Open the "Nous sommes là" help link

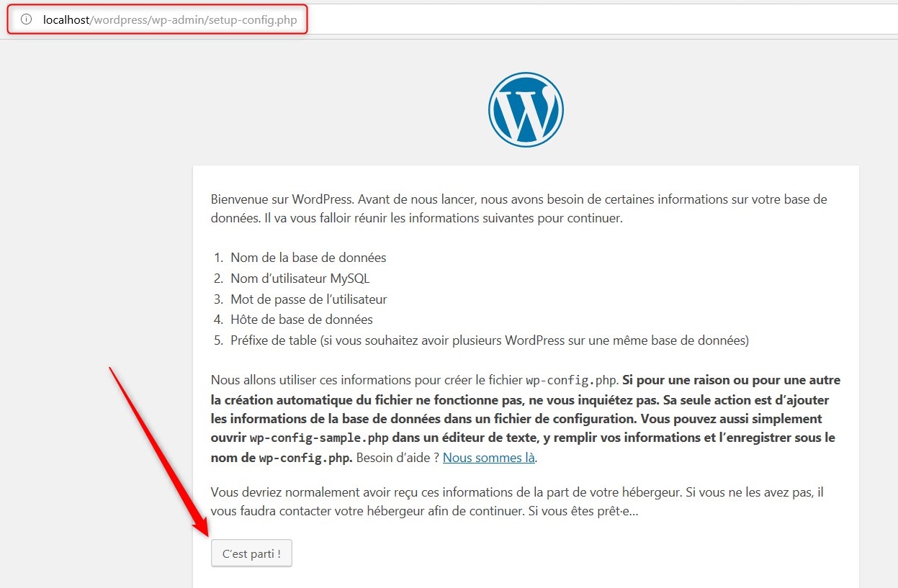[488, 458]
